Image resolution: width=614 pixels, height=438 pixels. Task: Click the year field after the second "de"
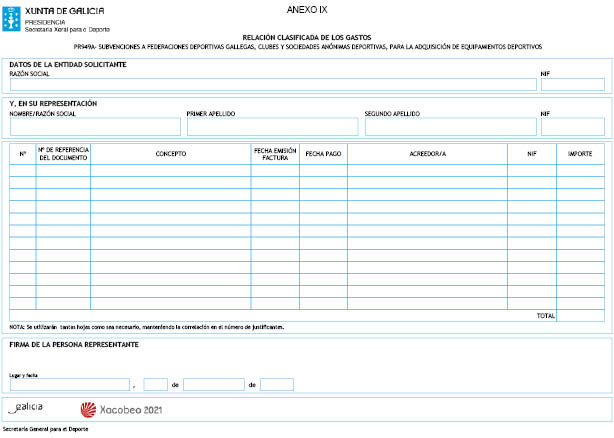pos(276,384)
